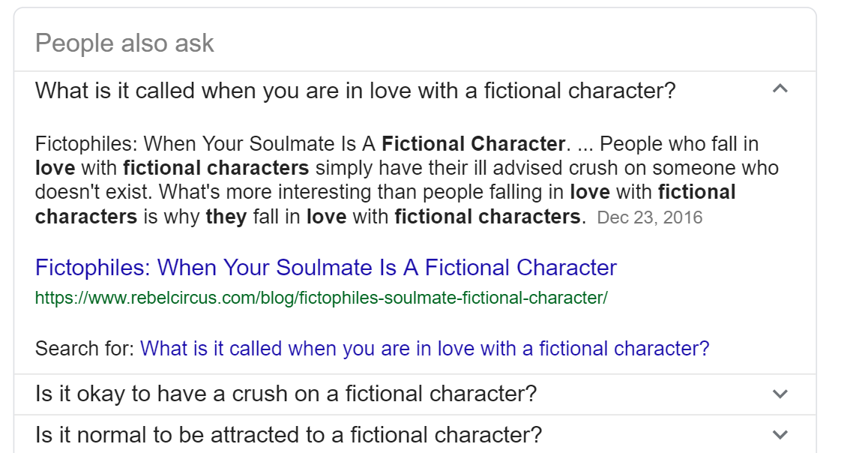Viewport: 868px width, 453px height.
Task: Click the word 'Fictophiles:' at the snippet's start
Action: coord(86,143)
